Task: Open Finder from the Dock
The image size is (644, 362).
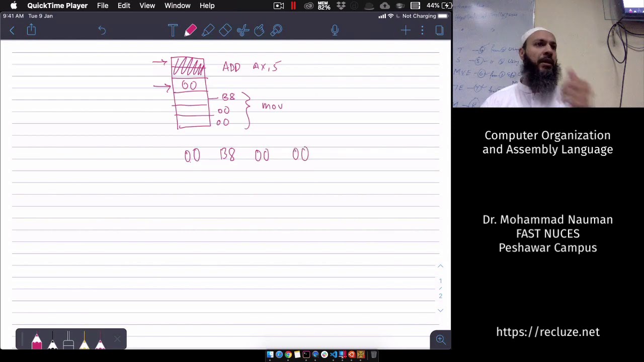Action: tap(270, 354)
